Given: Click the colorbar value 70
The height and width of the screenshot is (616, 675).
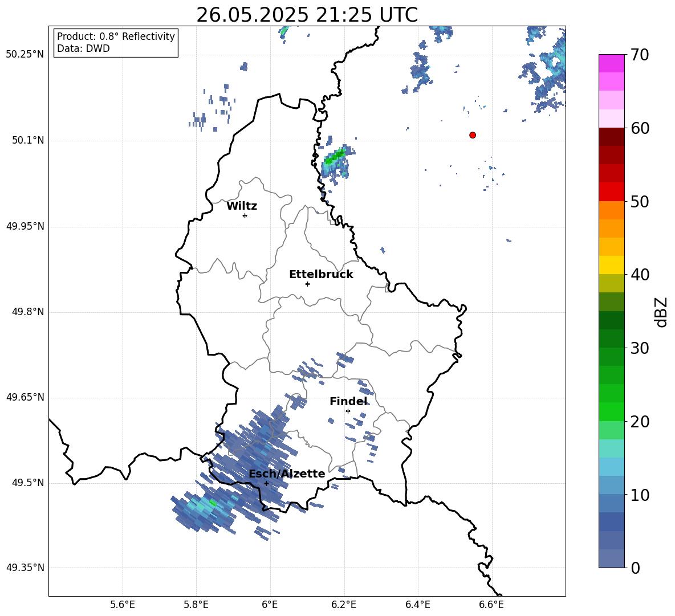Looking at the screenshot, I should [640, 55].
